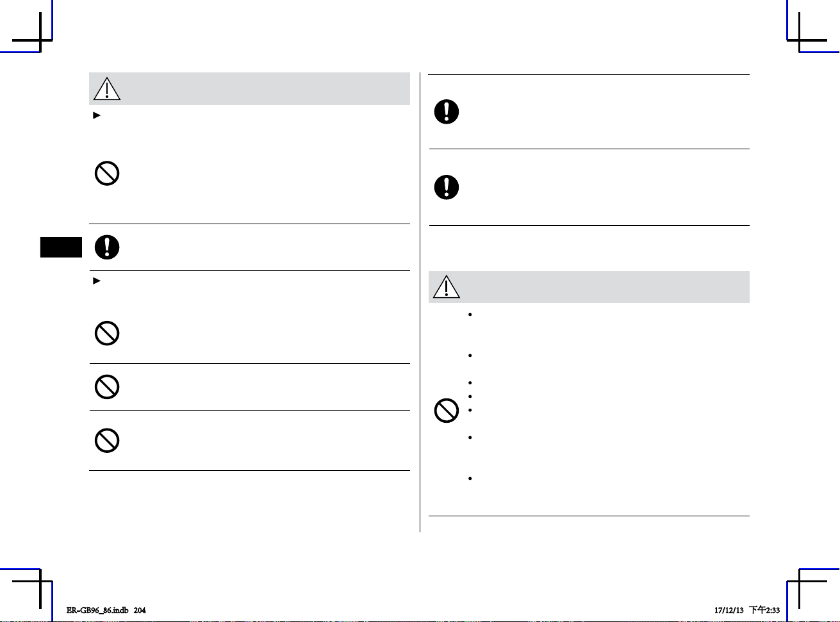
Task: Click the third prohibition icon in left column
Action: [x=107, y=387]
